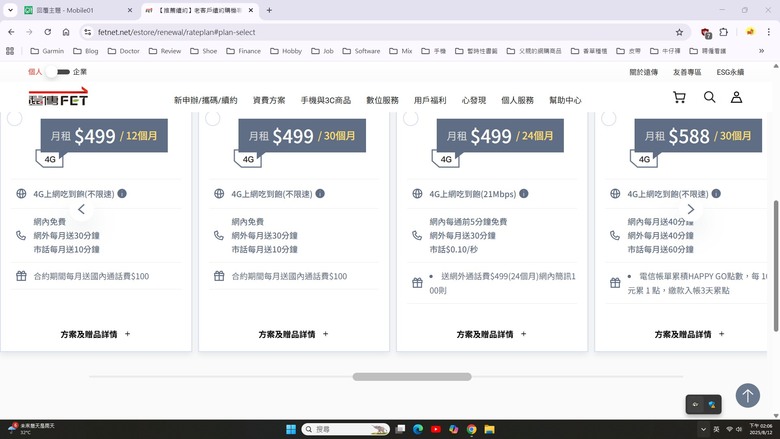Launch Microsoft Edge from taskbar
Viewport: 780px width, 439px height.
418,429
